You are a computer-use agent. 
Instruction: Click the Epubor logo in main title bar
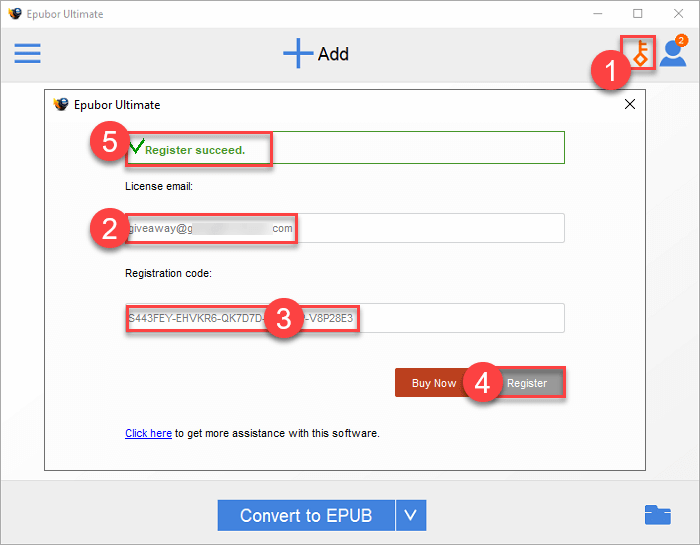click(14, 14)
